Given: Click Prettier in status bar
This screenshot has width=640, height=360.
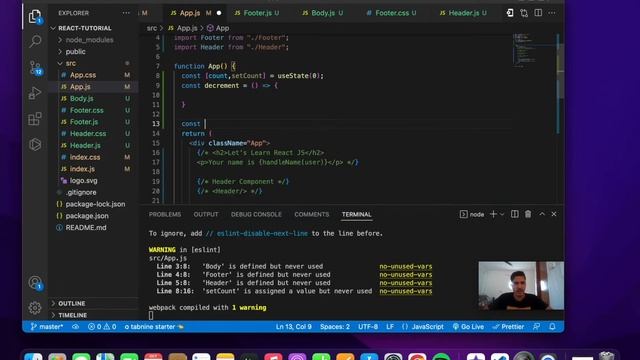Looking at the screenshot, I should [508, 327].
